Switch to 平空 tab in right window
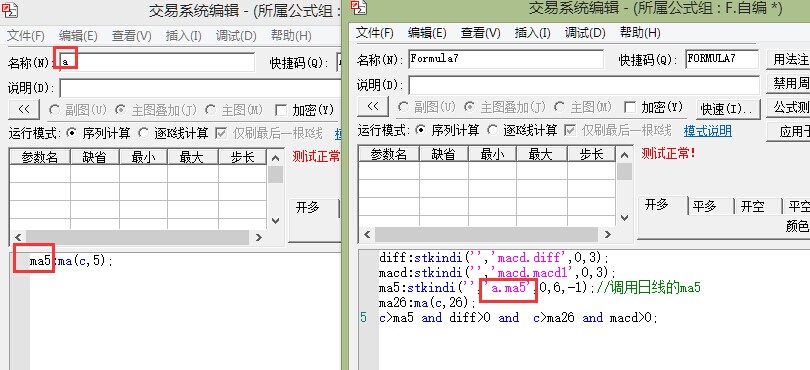This screenshot has height=370, width=810. pyautogui.click(x=796, y=207)
